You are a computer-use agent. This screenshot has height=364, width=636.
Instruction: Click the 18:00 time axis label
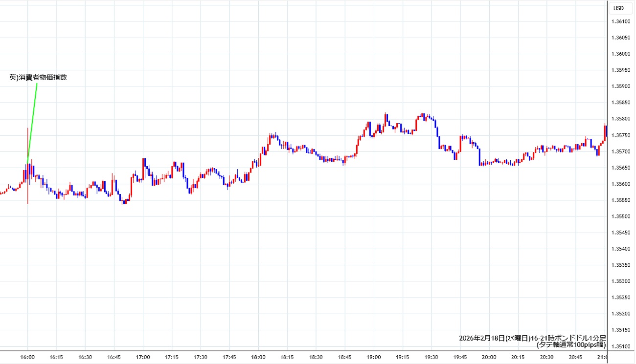click(x=258, y=357)
